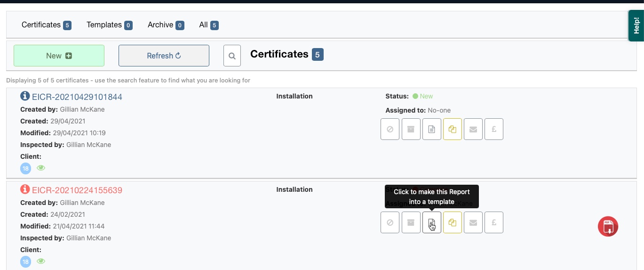The width and height of the screenshot is (644, 270).
Task: Click the ban icon for EICR-20210224155639
Action: pyautogui.click(x=390, y=222)
